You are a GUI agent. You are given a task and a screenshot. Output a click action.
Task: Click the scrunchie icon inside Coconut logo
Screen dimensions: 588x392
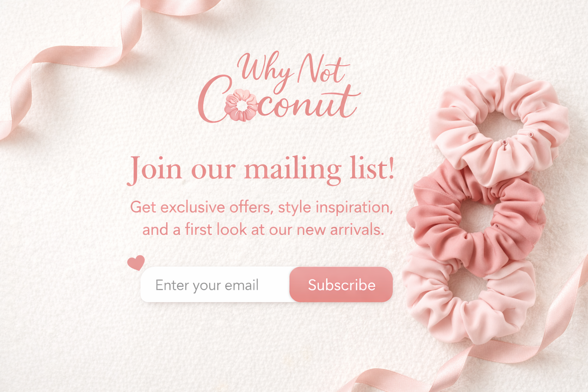click(x=241, y=105)
